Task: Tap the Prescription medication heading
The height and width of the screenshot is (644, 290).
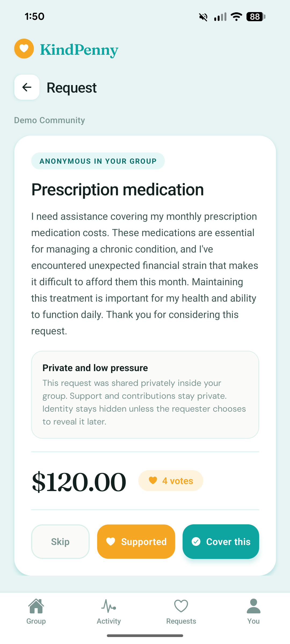Action: (118, 190)
